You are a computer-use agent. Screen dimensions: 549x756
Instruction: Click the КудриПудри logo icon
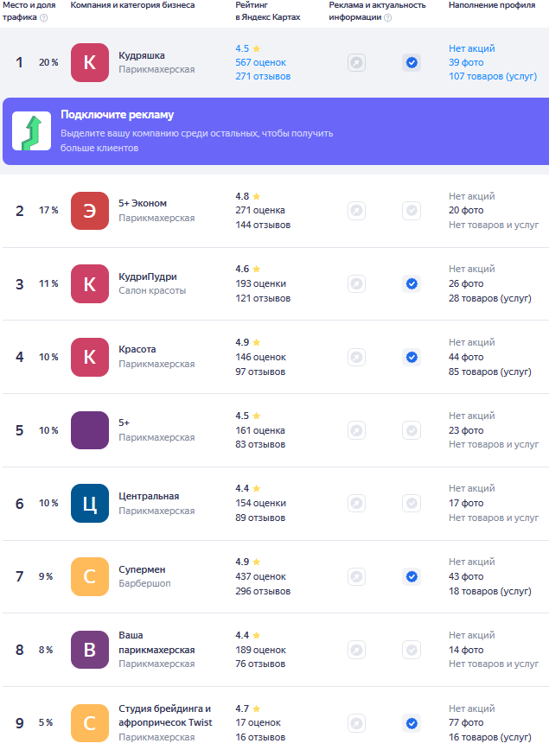(x=90, y=284)
